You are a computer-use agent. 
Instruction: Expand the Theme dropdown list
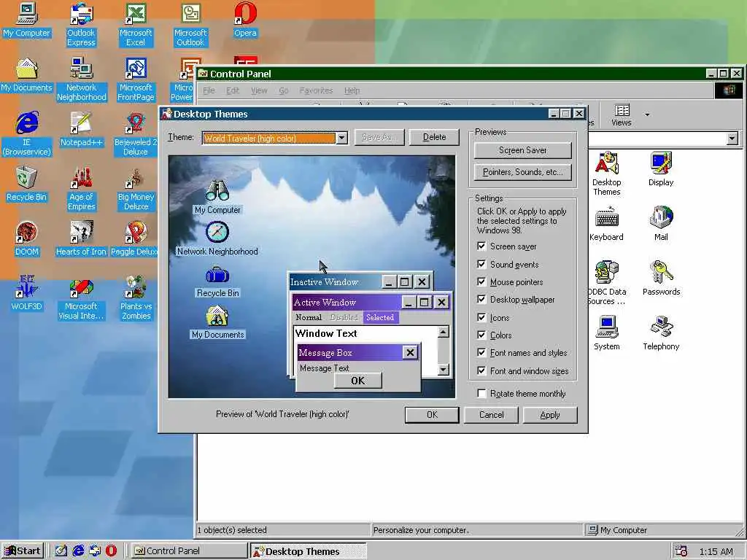click(x=341, y=138)
